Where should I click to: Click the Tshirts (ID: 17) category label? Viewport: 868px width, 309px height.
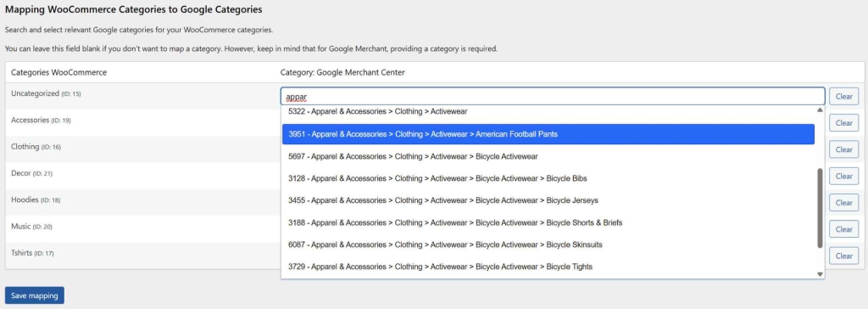pos(32,253)
